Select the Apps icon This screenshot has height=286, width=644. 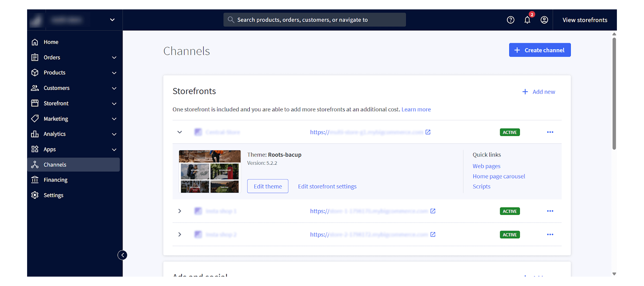[35, 149]
